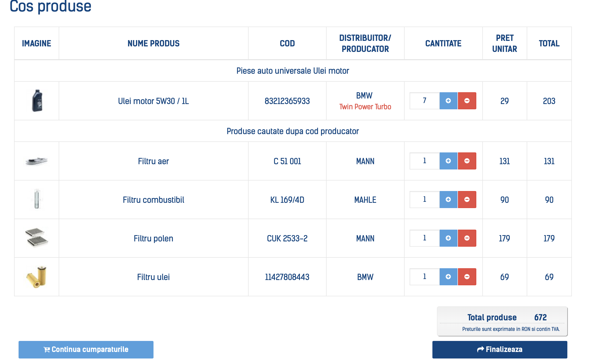614x364 pixels.
Task: Increase quantity of Ulei motor 5W30
Action: (448, 101)
